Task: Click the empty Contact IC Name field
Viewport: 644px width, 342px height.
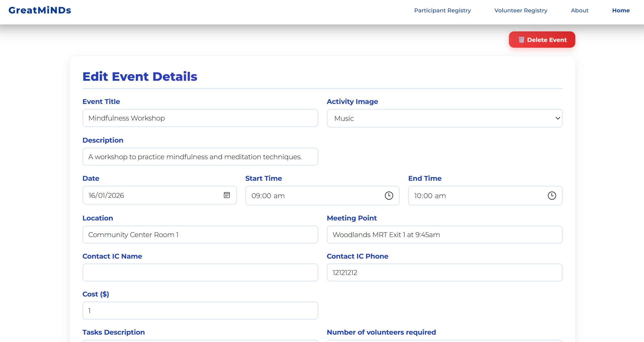Action: [200, 273]
